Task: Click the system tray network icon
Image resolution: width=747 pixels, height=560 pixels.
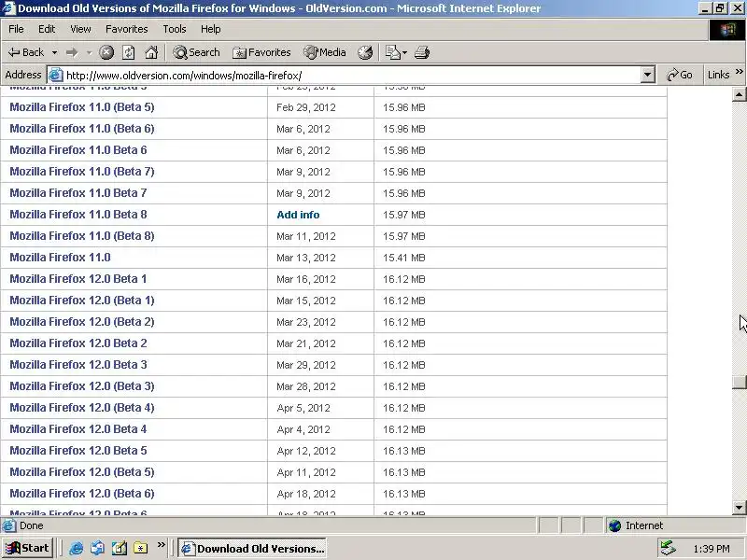Action: click(x=668, y=549)
